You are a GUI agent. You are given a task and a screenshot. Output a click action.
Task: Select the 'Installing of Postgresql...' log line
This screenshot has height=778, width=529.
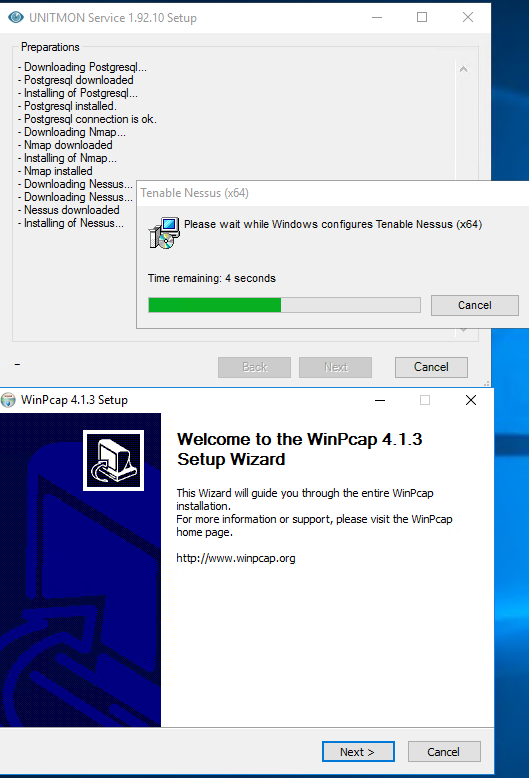(78, 93)
